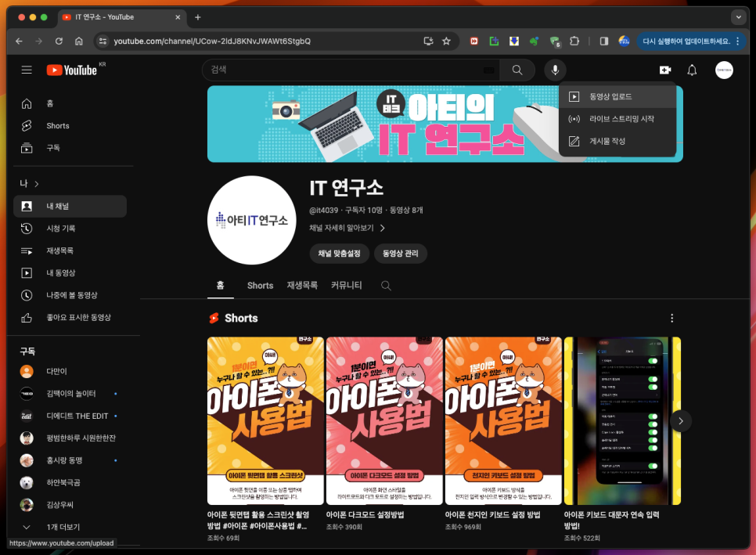756x555 pixels.
Task: Open liked videos (좋아요 표시한 동영상)
Action: click(70, 317)
